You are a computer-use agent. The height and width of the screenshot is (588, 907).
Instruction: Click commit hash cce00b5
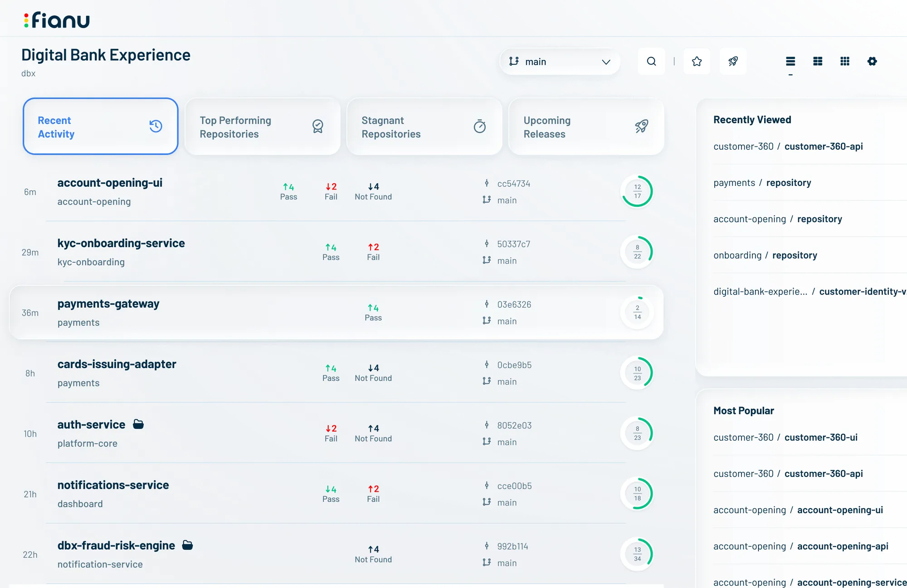(514, 486)
